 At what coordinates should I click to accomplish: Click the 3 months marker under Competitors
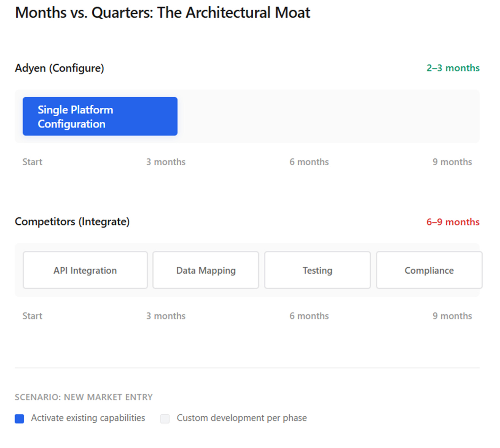[x=166, y=316]
